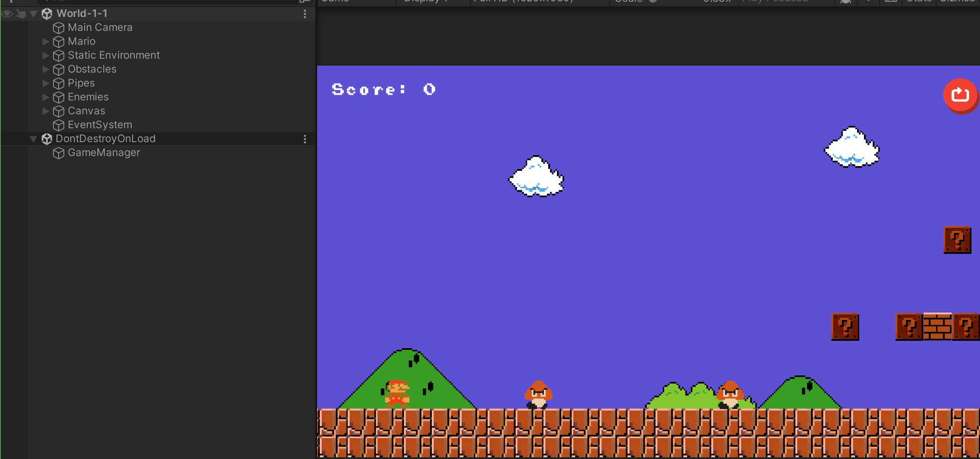Select the Static Environment row

[158, 55]
